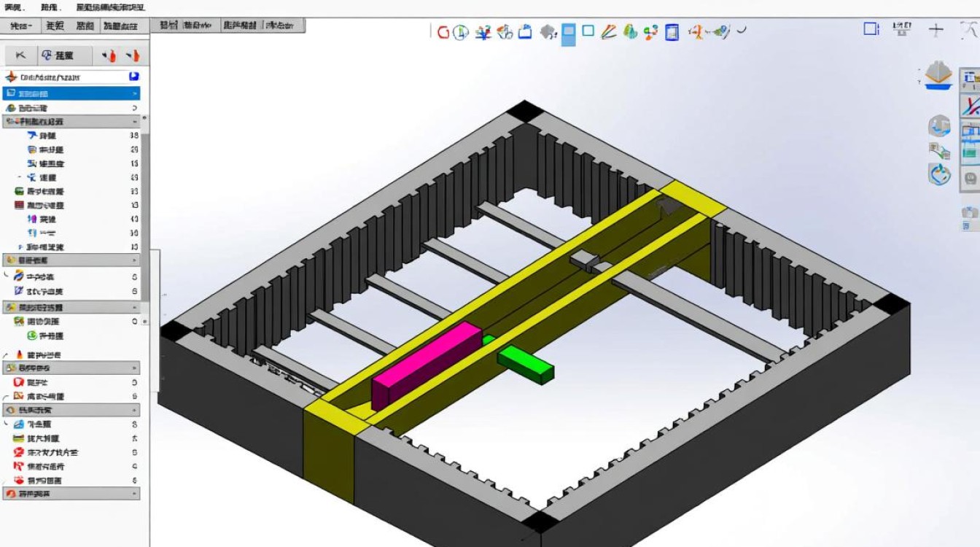Select the Undo arrow icon on the main toolbar
This screenshot has height=547, width=980.
coord(443,31)
